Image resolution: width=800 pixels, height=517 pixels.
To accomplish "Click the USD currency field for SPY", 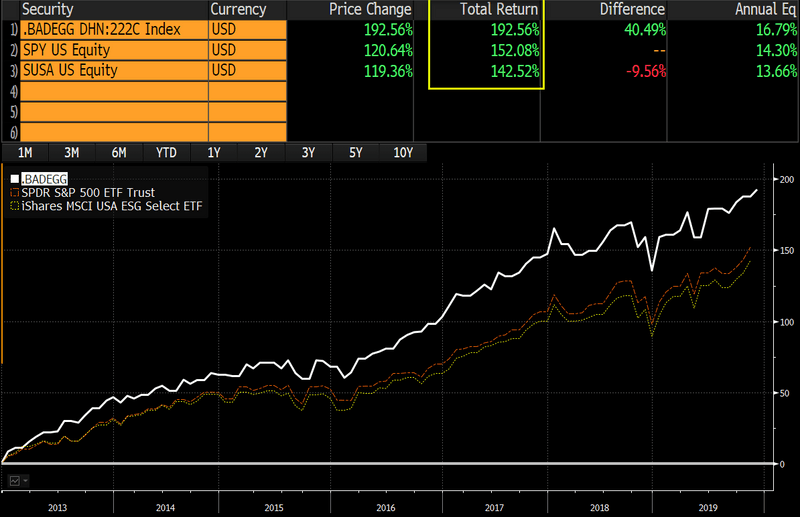I will click(247, 50).
